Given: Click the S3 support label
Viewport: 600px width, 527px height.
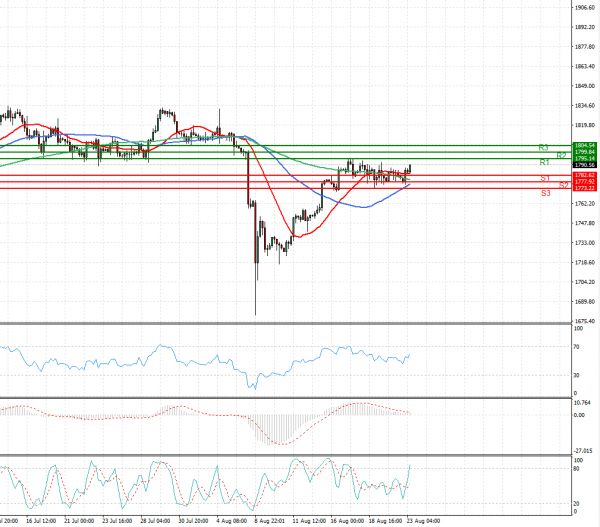Looking at the screenshot, I should [546, 193].
